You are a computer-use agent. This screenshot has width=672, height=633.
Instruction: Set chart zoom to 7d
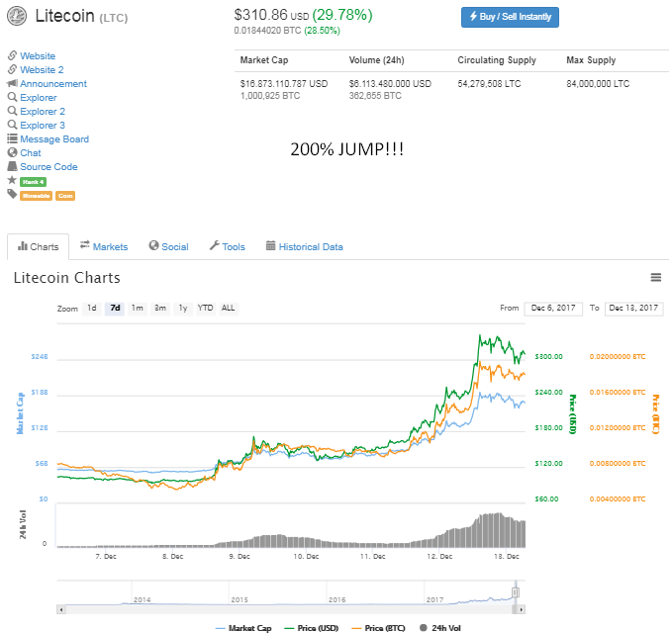(115, 309)
